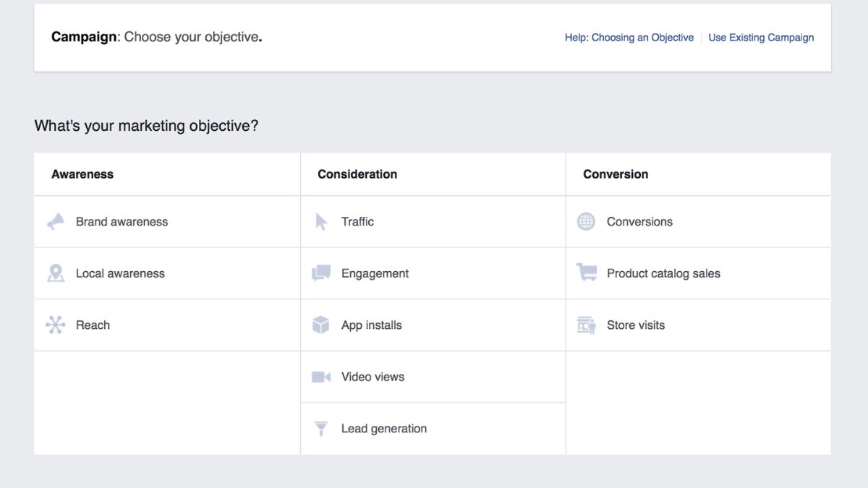Select the Reach objective row
The image size is (868, 488).
coord(93,325)
